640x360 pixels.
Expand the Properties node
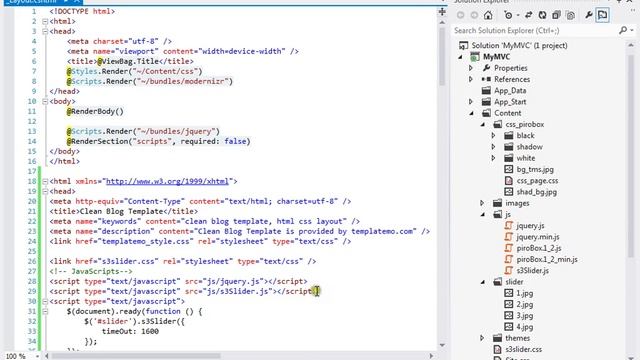pyautogui.click(x=471, y=68)
